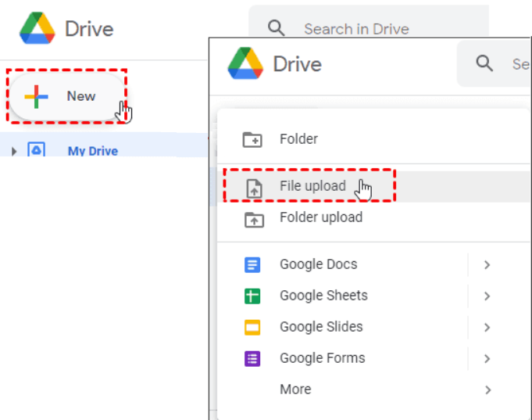Click the blue Google Docs icon
The image size is (532, 420).
click(x=252, y=264)
